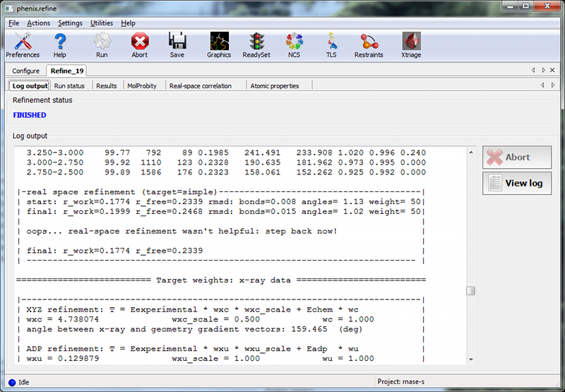The height and width of the screenshot is (392, 565).
Task: Click the Save floppy disk icon
Action: (177, 44)
